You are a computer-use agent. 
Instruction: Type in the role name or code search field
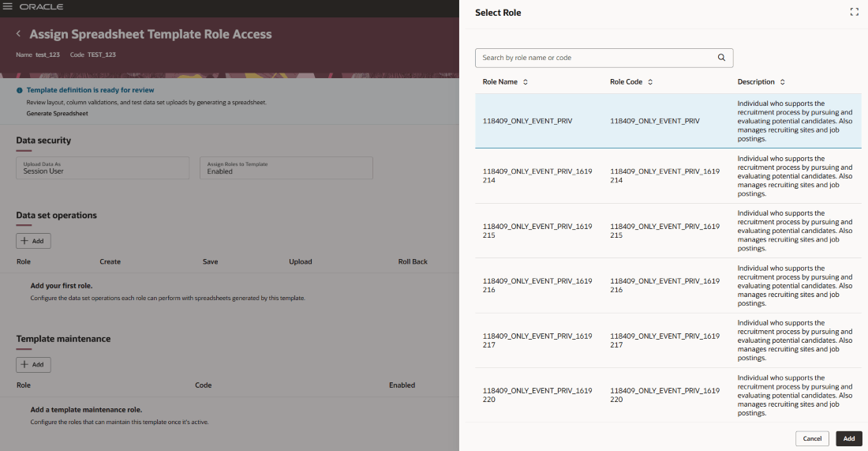click(596, 58)
